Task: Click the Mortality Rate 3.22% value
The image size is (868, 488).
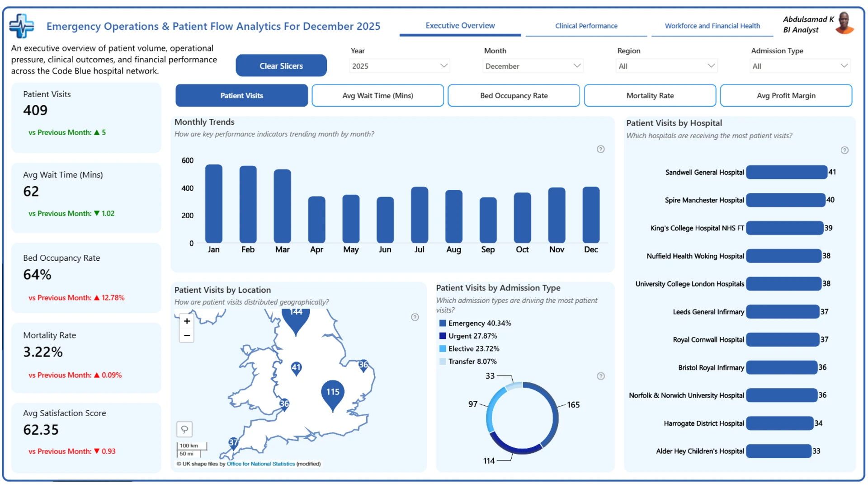Action: point(43,352)
